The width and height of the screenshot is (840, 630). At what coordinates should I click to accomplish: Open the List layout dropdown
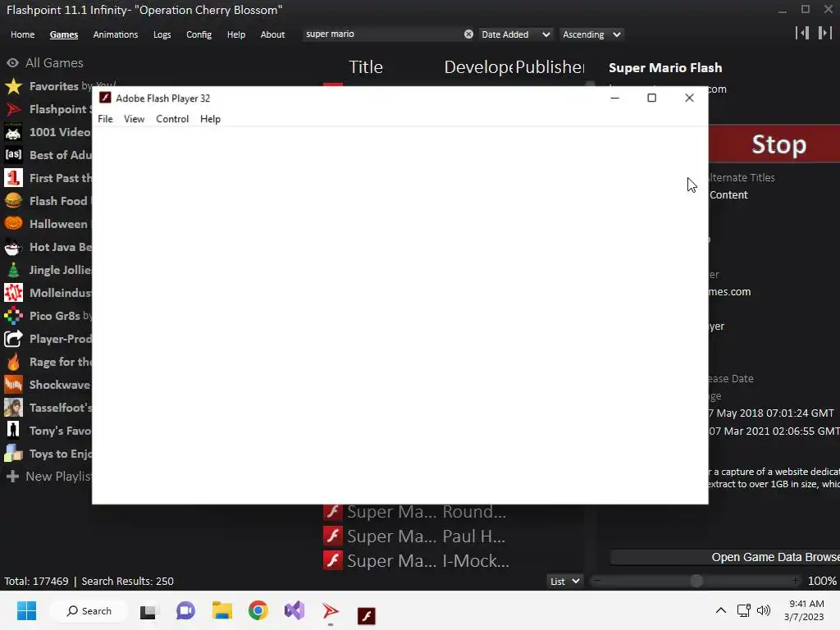point(564,582)
